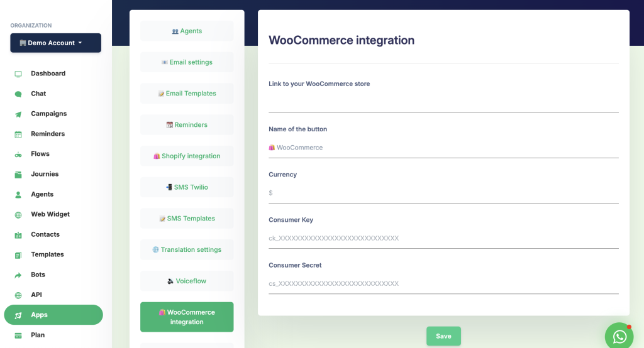Click the memo icon on Email Templates

coord(161,94)
